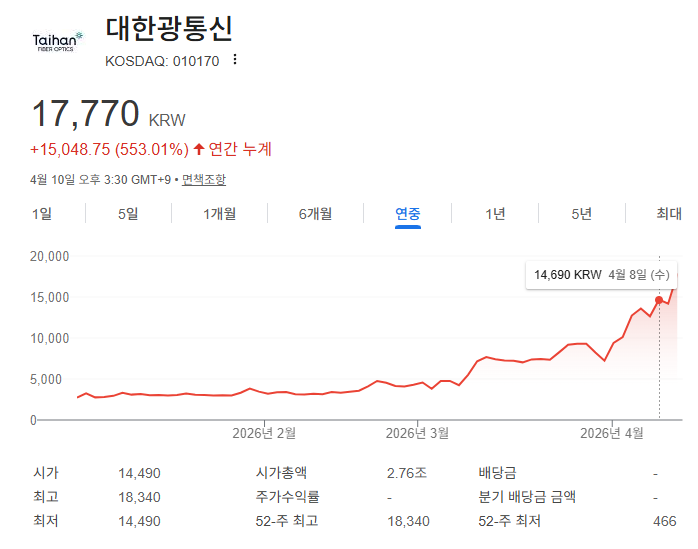
Task: Click the 시가총액 label
Action: point(281,473)
